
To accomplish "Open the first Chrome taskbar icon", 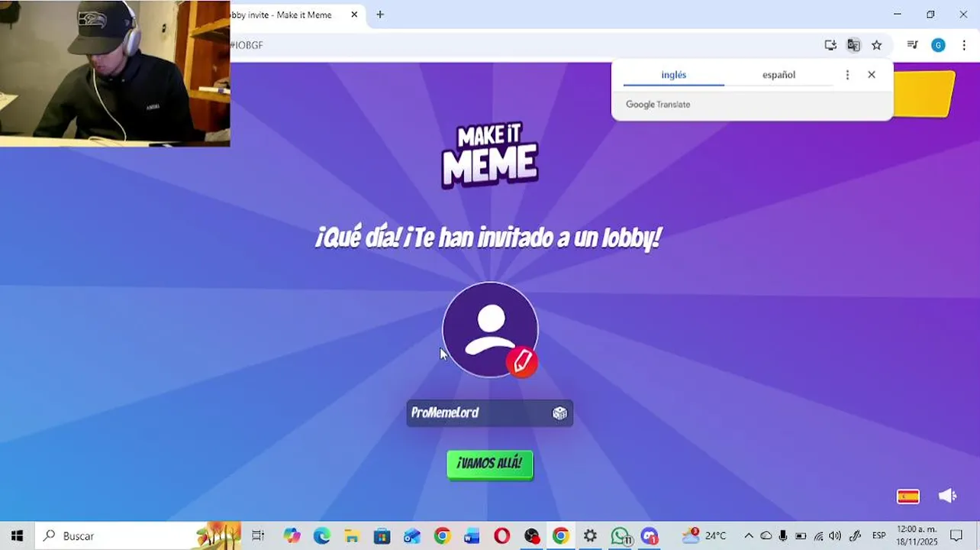I will pos(442,535).
